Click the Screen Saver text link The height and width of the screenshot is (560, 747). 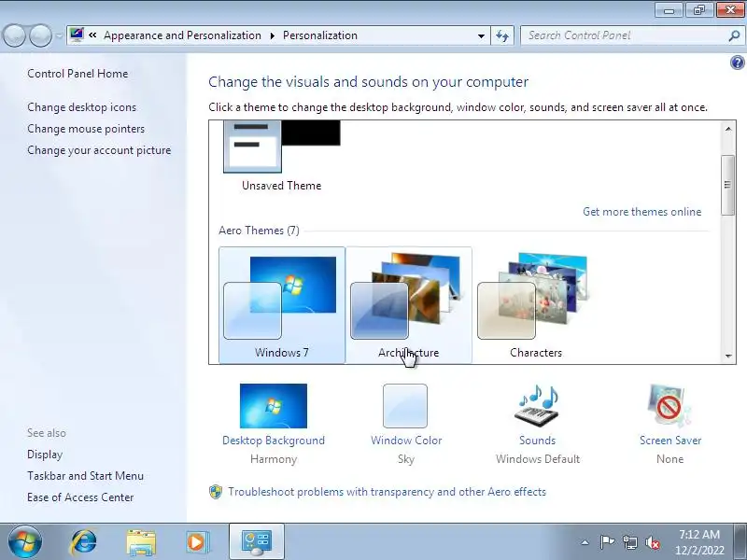(x=670, y=441)
